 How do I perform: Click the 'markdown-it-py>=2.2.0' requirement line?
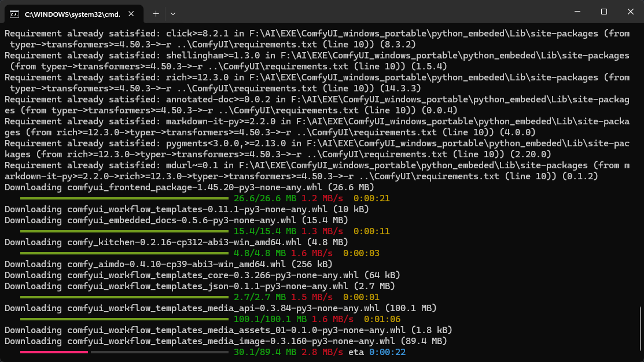point(317,127)
